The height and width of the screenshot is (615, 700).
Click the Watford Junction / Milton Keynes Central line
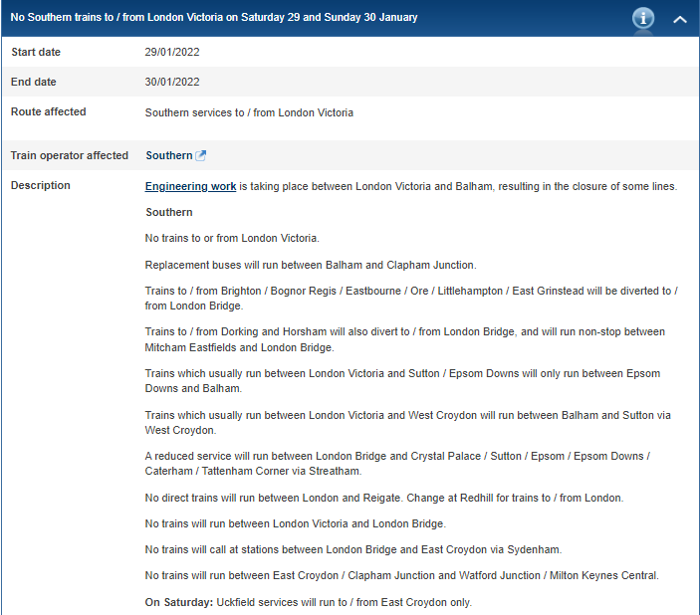[401, 575]
